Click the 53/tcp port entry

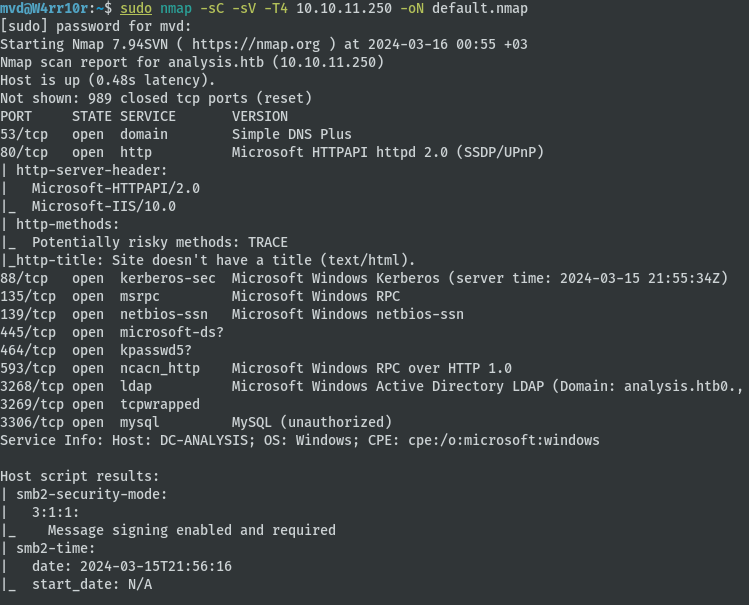point(24,134)
